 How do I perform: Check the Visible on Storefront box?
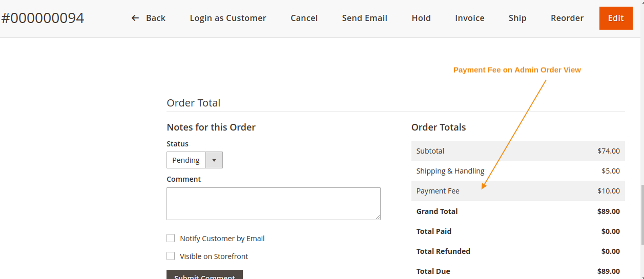pyautogui.click(x=171, y=256)
